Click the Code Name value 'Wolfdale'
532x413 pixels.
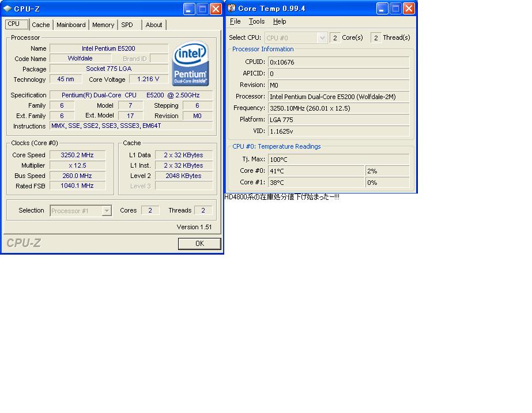[x=80, y=58]
